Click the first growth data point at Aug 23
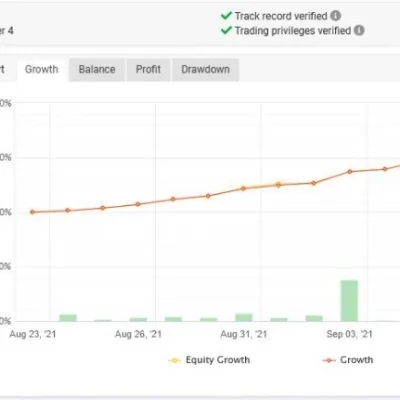Screen dimensions: 400x400 tap(32, 212)
